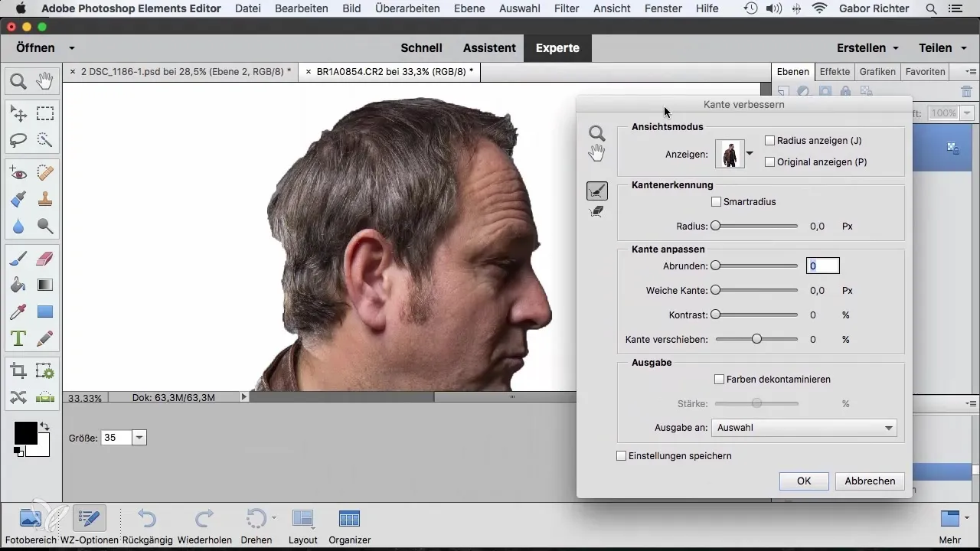
Task: Click the Abbrechen button
Action: 870,481
